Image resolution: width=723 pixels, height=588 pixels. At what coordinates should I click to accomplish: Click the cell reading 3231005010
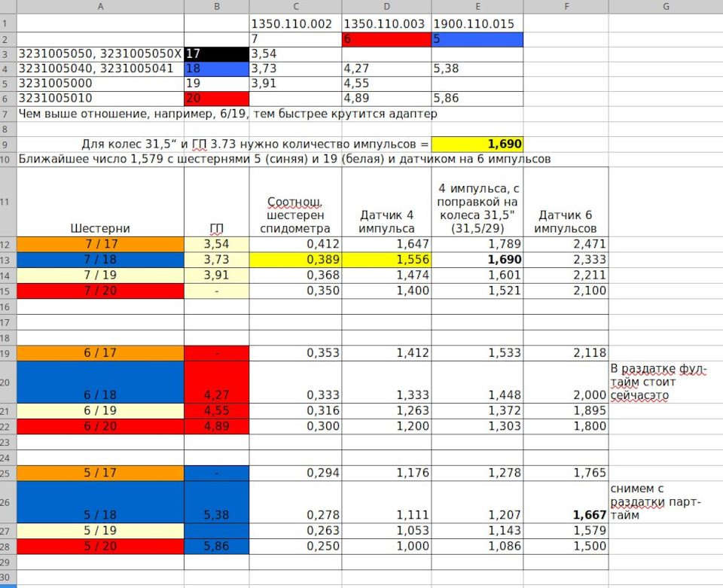click(x=100, y=98)
